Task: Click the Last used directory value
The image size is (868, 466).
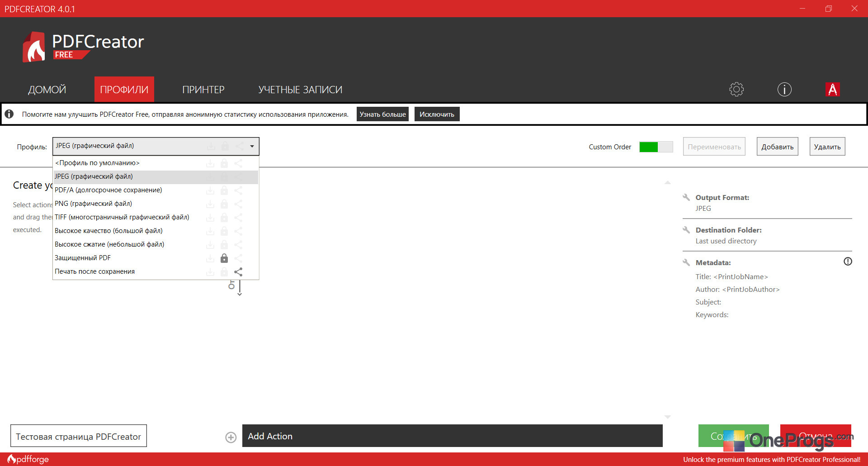Action: pos(726,241)
